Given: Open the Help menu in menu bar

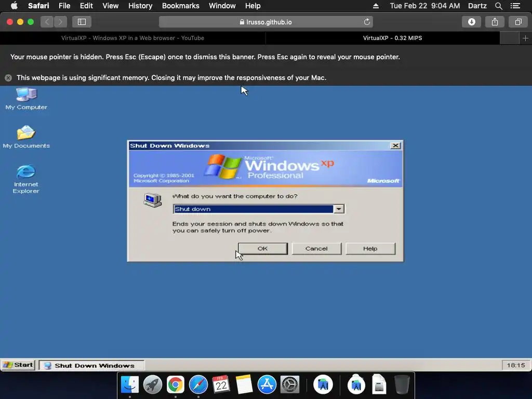Looking at the screenshot, I should pyautogui.click(x=253, y=6).
